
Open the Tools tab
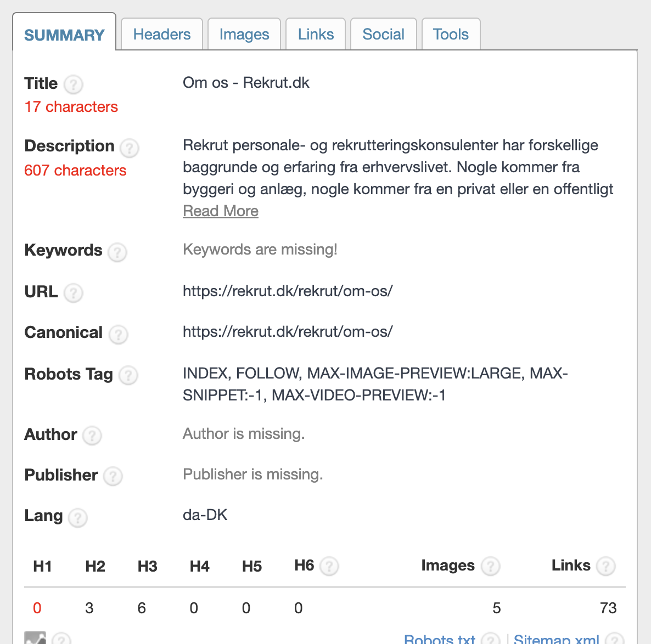[x=451, y=35]
